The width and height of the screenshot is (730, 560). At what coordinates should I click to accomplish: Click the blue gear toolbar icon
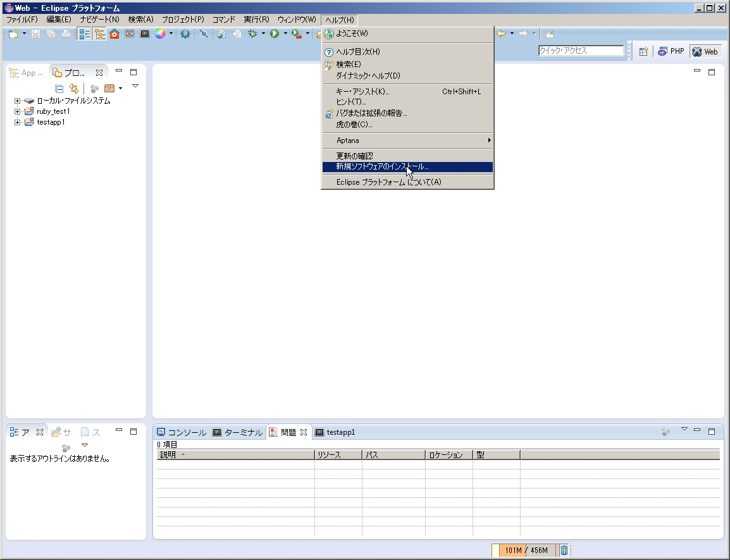click(x=185, y=34)
